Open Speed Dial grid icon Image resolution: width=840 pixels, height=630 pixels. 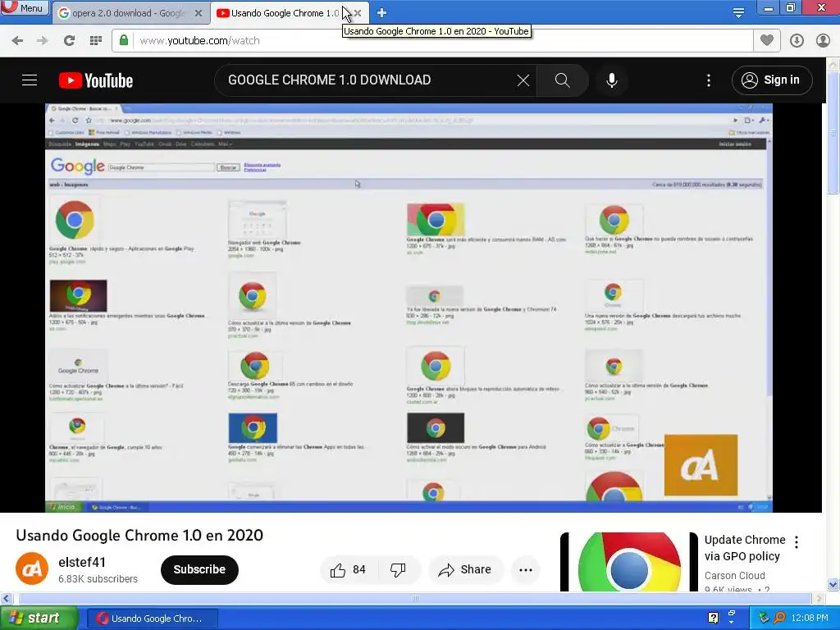[x=96, y=41]
